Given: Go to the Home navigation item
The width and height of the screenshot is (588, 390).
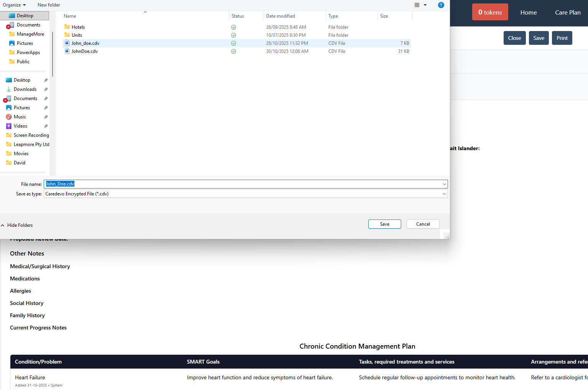Looking at the screenshot, I should click(528, 13).
